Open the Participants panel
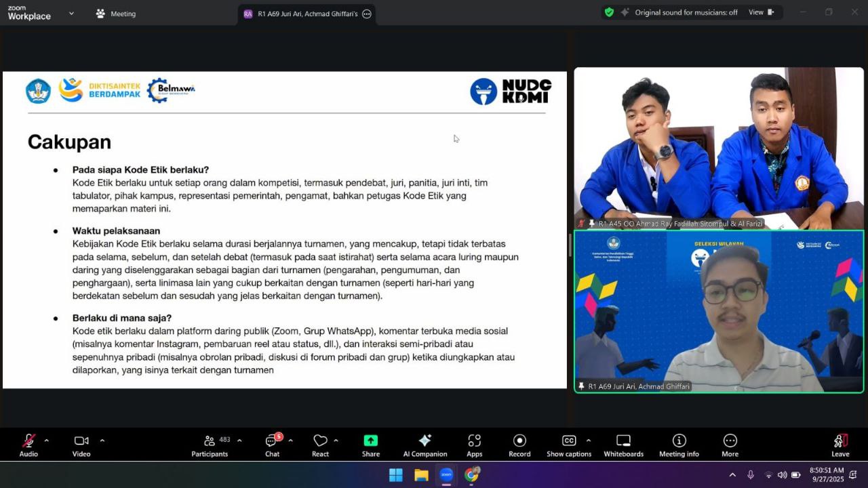Image resolution: width=868 pixels, height=488 pixels. [x=210, y=445]
